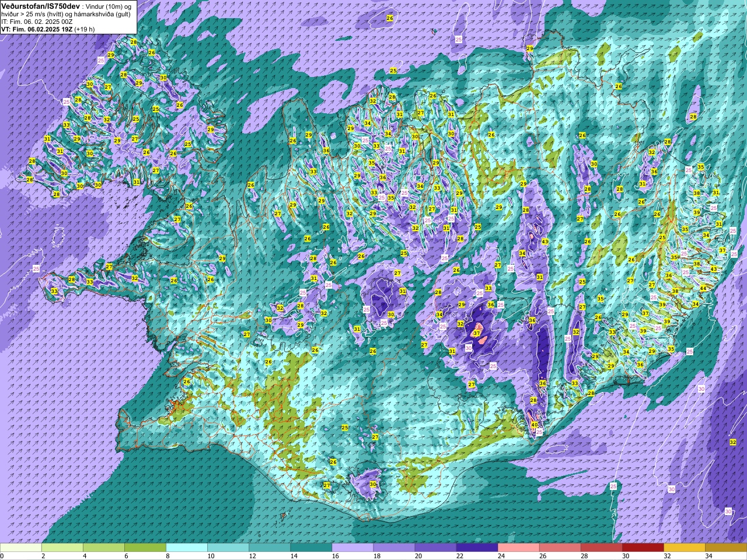This screenshot has height=560, width=747.
Task: Click the yellow 32–34 legend swatch
Action: click(x=684, y=548)
